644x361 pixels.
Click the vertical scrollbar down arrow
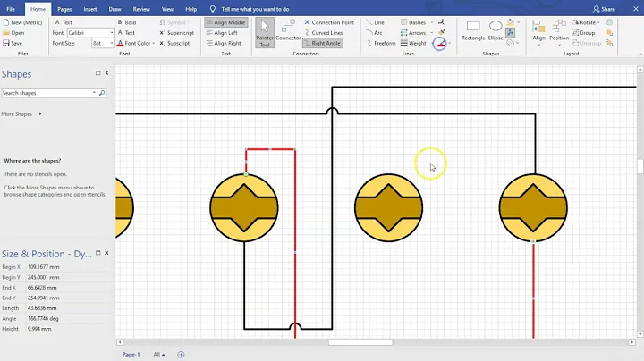pos(640,334)
